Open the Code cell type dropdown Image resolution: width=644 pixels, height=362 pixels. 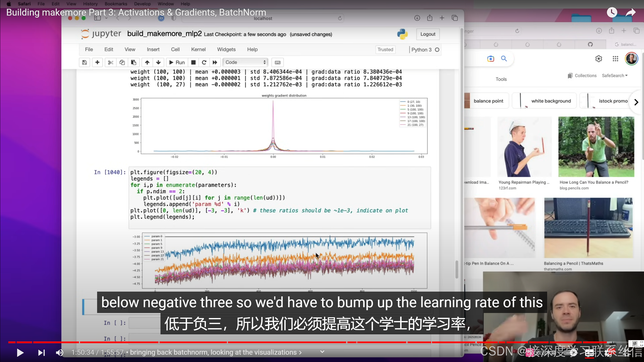pos(245,62)
